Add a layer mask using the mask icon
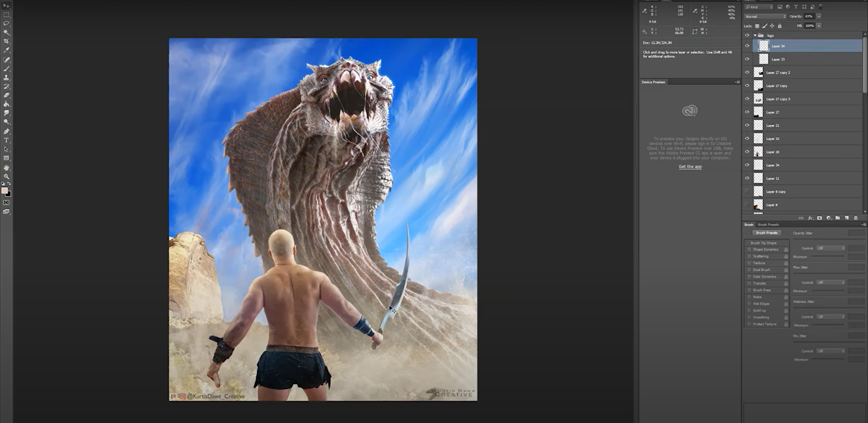Screen dimensions: 868x423 tap(819, 218)
